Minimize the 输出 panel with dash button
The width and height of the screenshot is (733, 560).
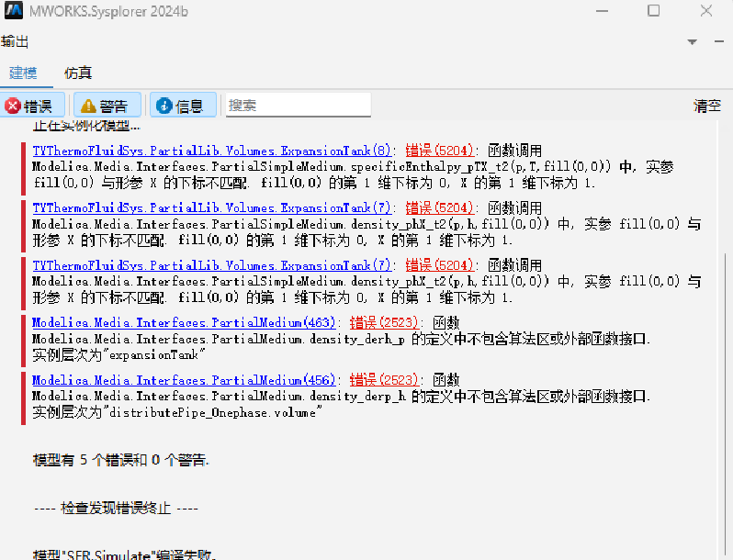coord(719,41)
